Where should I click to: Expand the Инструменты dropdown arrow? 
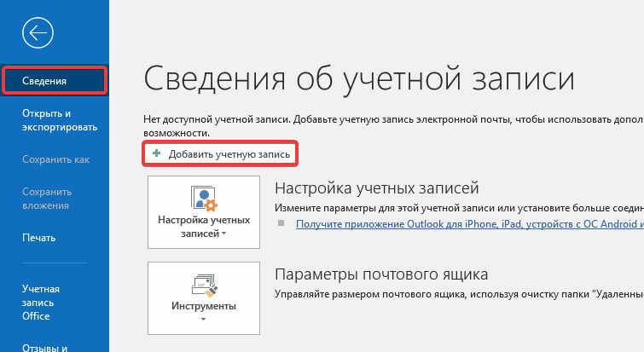point(203,320)
